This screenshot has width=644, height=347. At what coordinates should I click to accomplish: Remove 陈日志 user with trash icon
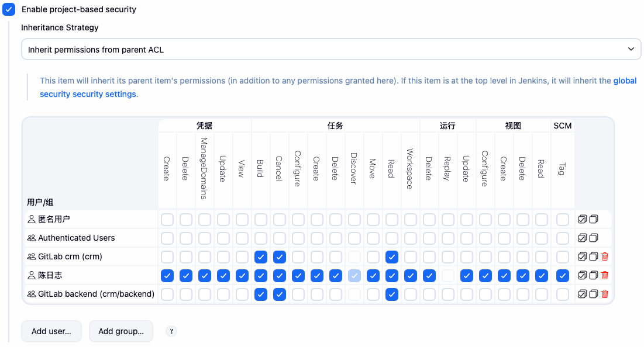(605, 276)
